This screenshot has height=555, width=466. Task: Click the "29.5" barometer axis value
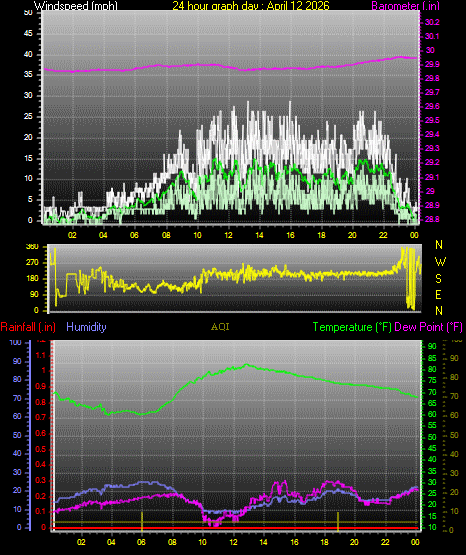coord(432,121)
